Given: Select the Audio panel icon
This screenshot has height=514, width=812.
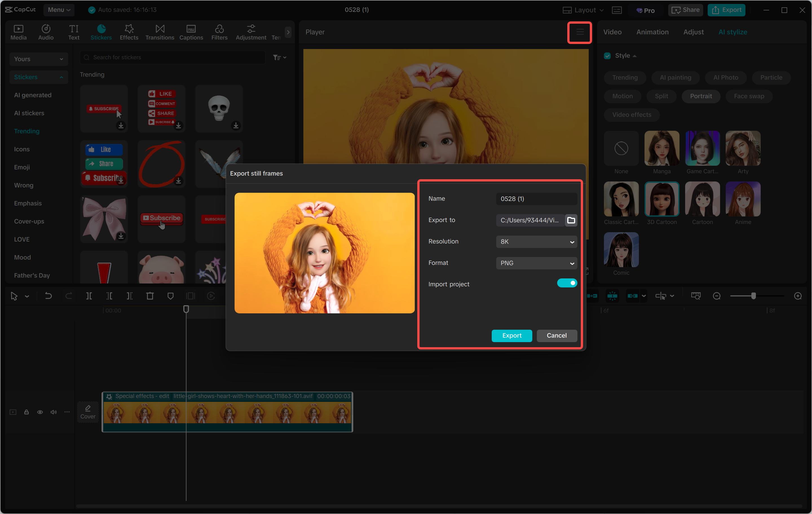Looking at the screenshot, I should pos(46,32).
